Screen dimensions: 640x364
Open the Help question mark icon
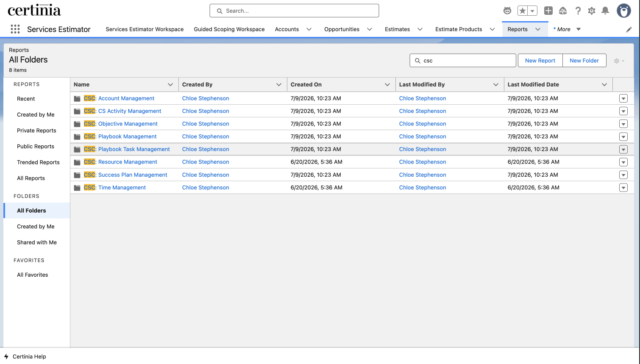coord(578,11)
